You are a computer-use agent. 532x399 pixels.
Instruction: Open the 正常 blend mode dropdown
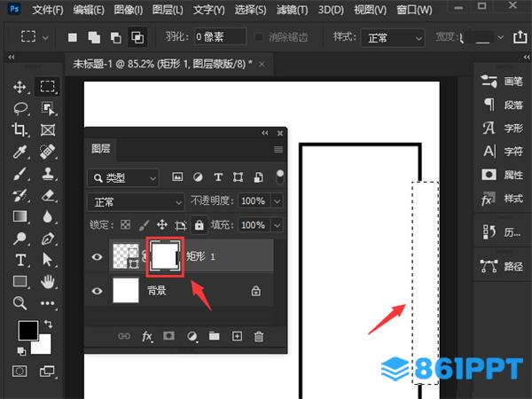click(136, 202)
